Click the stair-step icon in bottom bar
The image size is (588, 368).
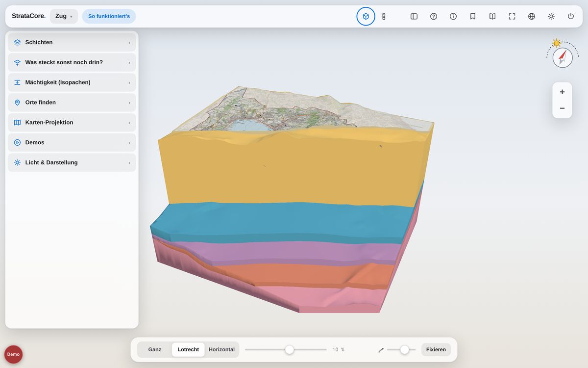click(x=381, y=350)
